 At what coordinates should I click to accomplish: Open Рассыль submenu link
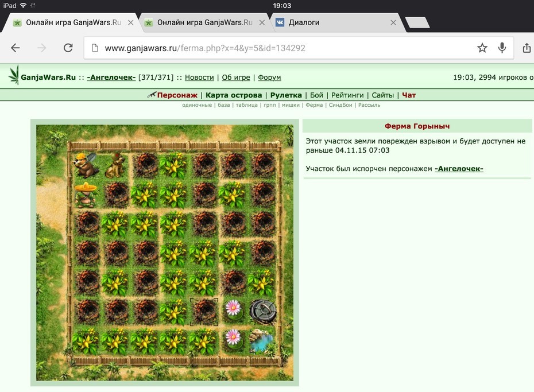369,105
